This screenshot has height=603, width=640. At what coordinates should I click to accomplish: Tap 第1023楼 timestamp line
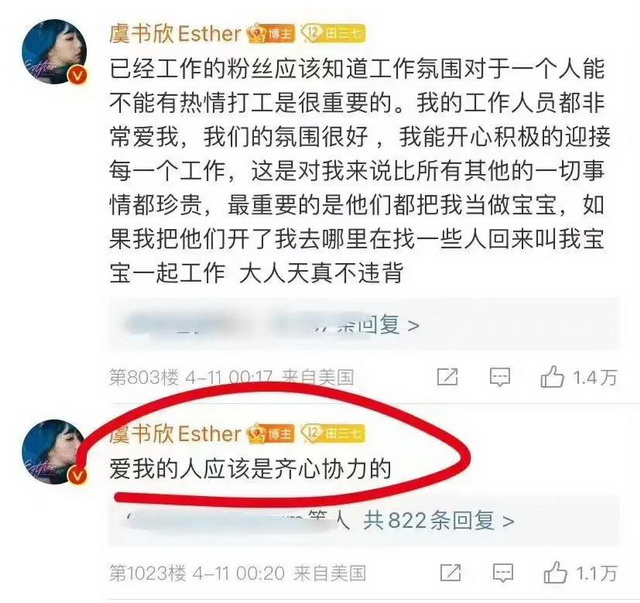(x=237, y=573)
